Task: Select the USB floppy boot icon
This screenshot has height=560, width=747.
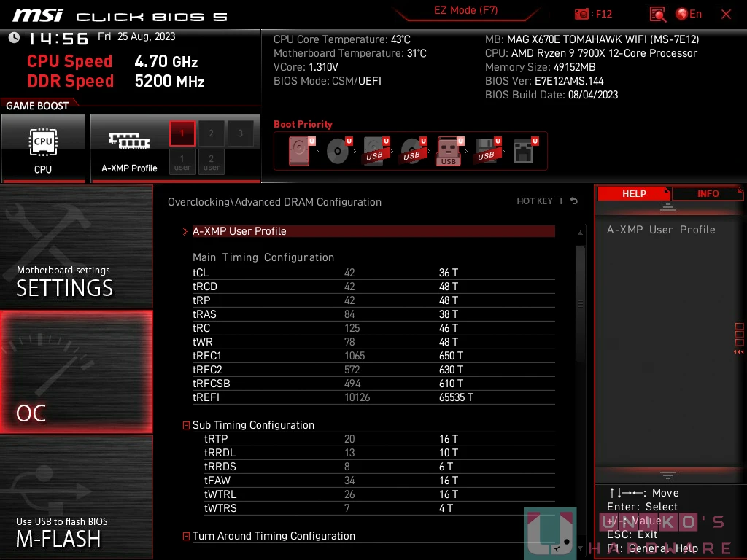Action: point(487,151)
